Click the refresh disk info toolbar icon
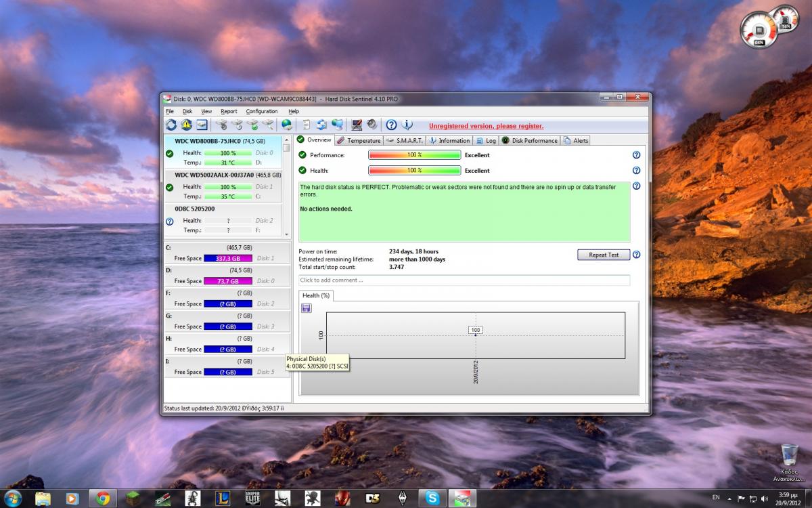812x508 pixels. click(x=171, y=125)
